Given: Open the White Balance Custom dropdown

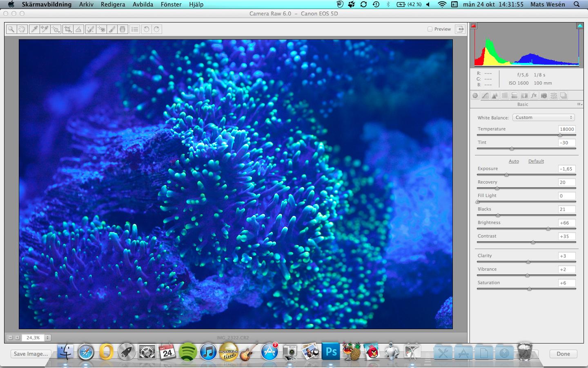Looking at the screenshot, I should pos(543,117).
